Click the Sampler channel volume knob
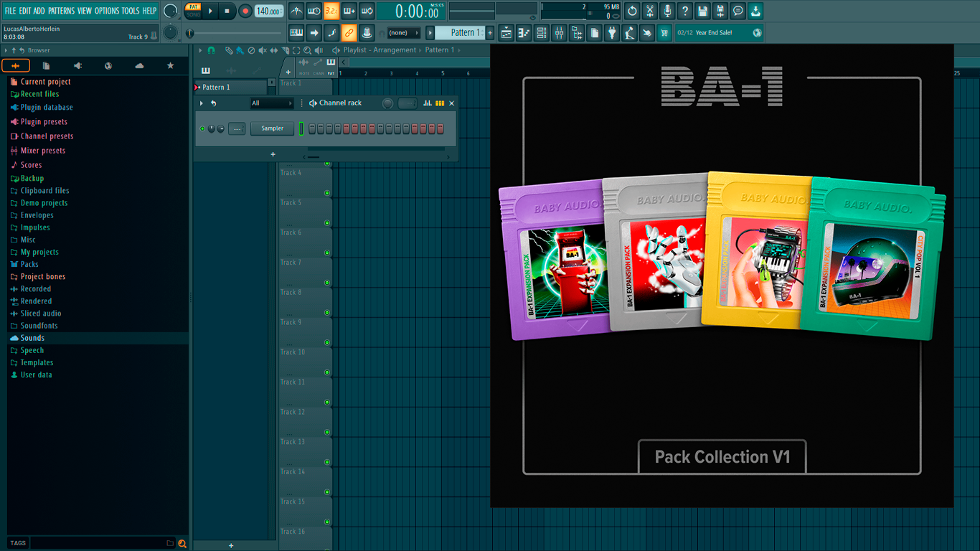This screenshot has width=980, height=551. [220, 128]
